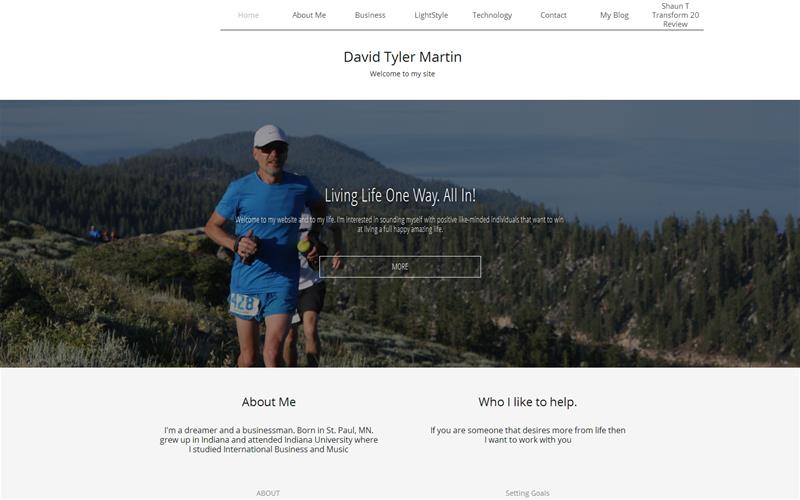The height and width of the screenshot is (500, 800).
Task: Navigate to the Contact page
Action: coord(553,15)
